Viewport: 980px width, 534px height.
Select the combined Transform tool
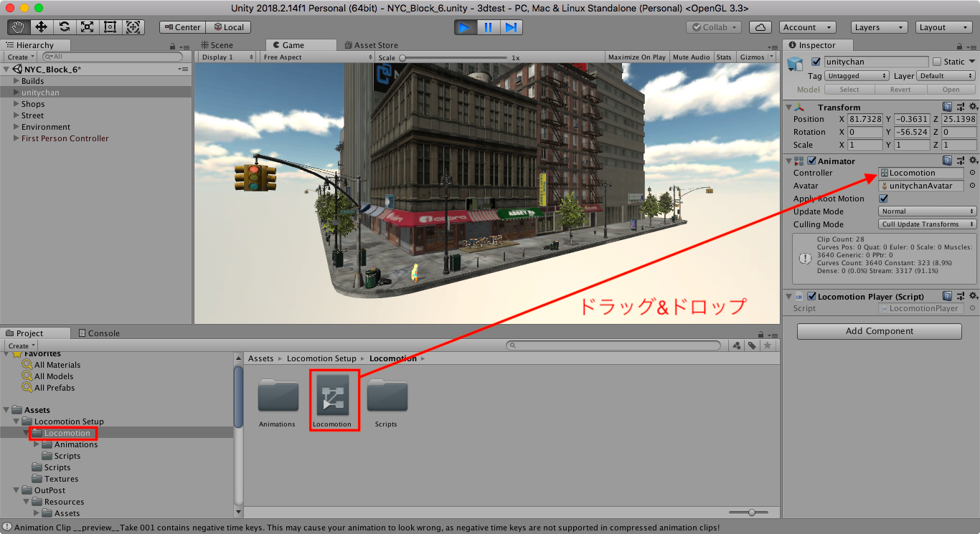133,27
